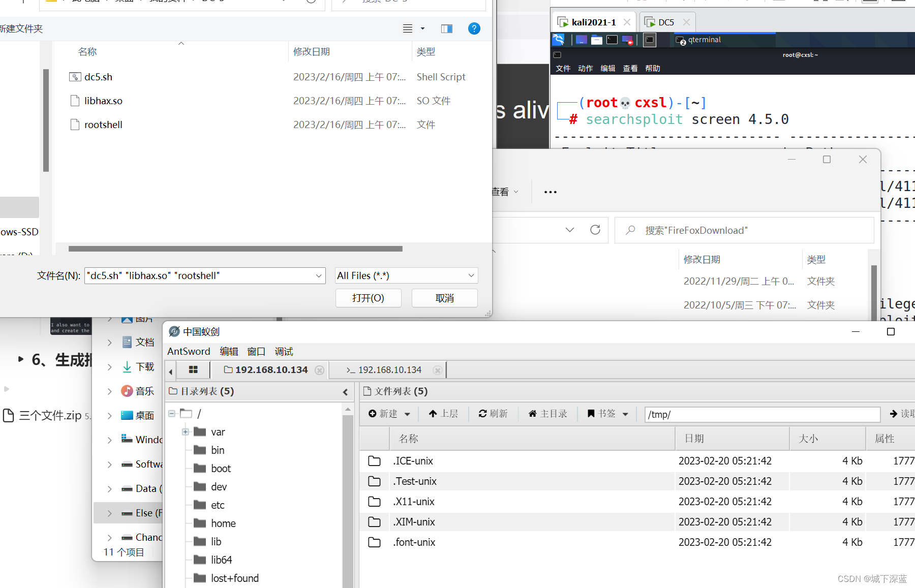
Task: Open the 文件 menu in qterminal
Action: pos(563,68)
